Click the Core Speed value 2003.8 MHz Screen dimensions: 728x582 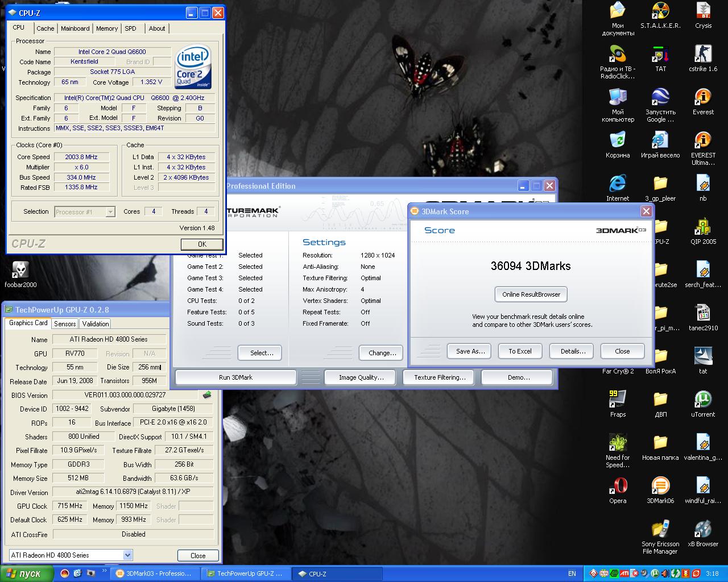click(x=81, y=157)
